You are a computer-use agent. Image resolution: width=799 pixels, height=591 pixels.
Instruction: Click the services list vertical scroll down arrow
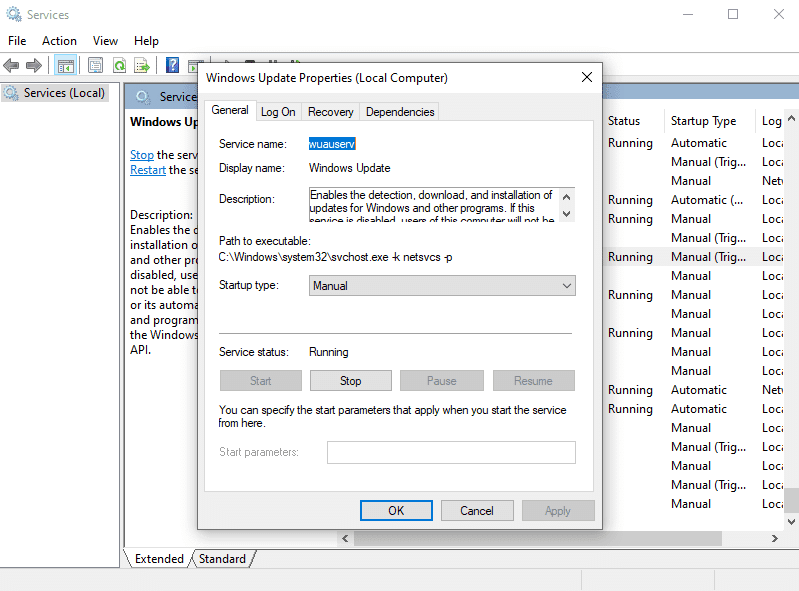point(791,521)
